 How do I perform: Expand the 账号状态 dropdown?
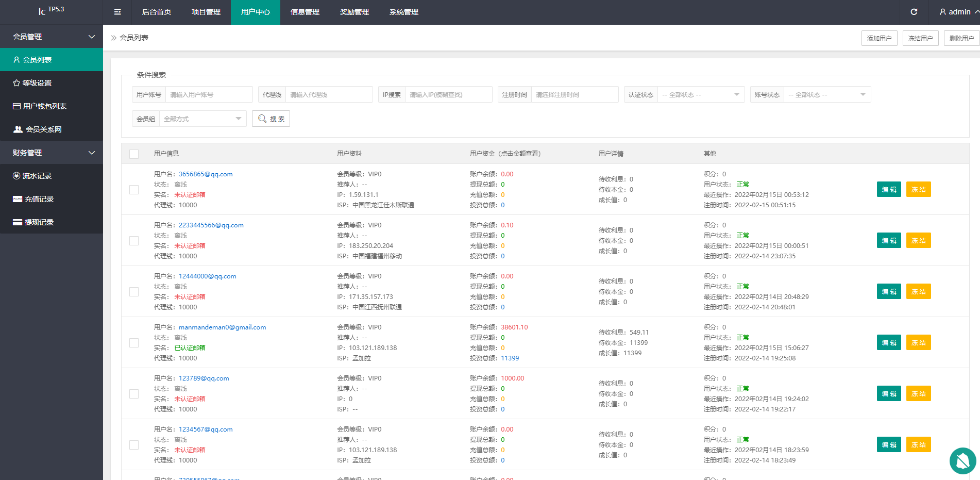827,95
